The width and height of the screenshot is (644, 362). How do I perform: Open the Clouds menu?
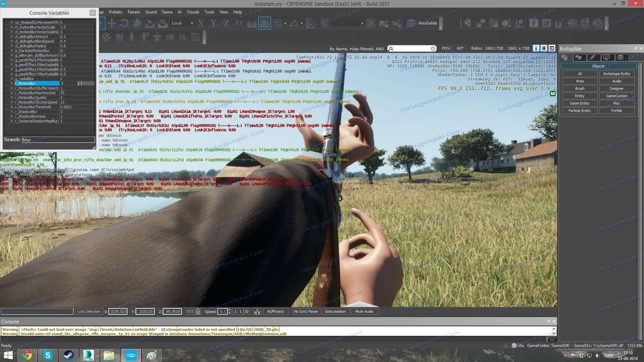pos(193,12)
